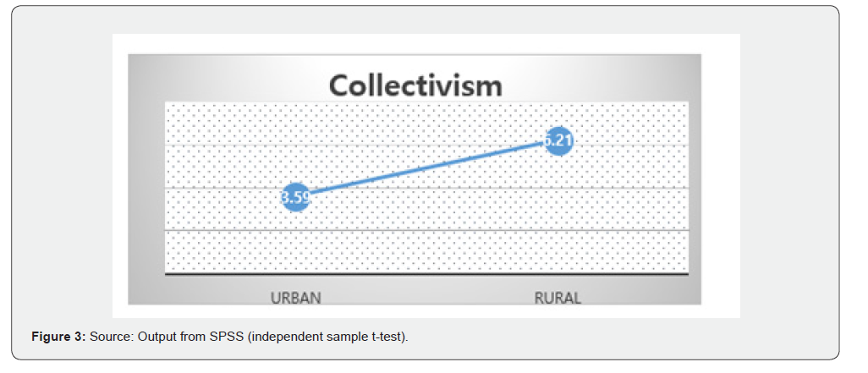Select the bold 'Figure 3:' caption label
The width and height of the screenshot is (868, 373).
pyautogui.click(x=57, y=337)
